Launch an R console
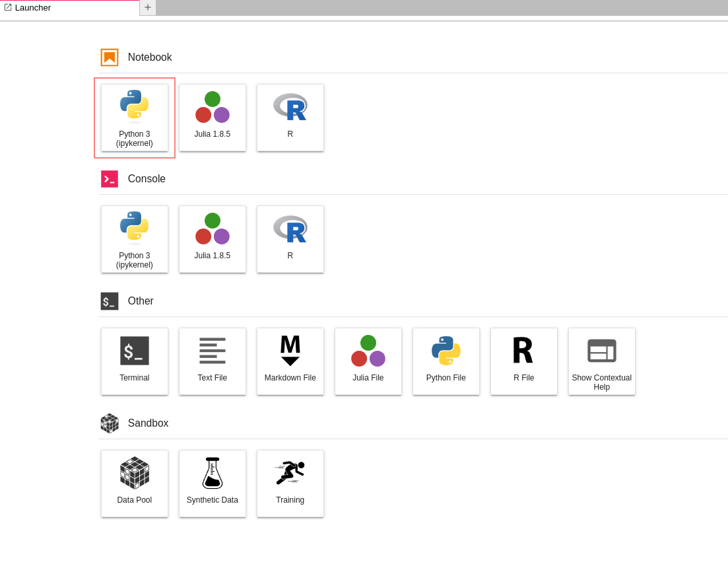 pyautogui.click(x=290, y=239)
